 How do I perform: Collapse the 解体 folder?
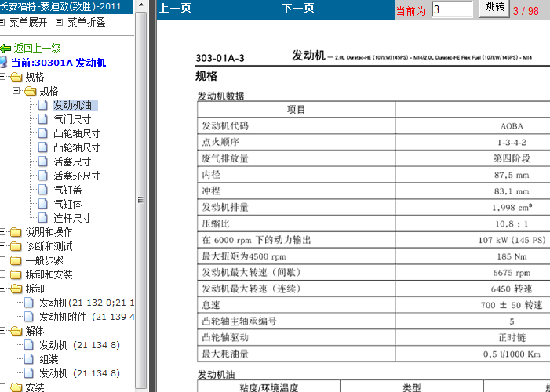click(2, 330)
